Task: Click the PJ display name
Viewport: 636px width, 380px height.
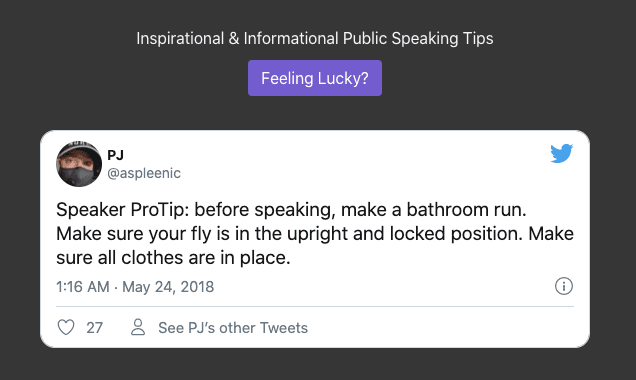Action: tap(115, 155)
